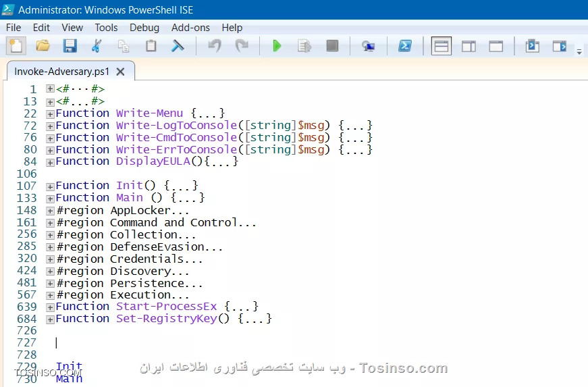Image resolution: width=588 pixels, height=387 pixels.
Task: Expand the Write-Menu function
Action: click(50, 113)
